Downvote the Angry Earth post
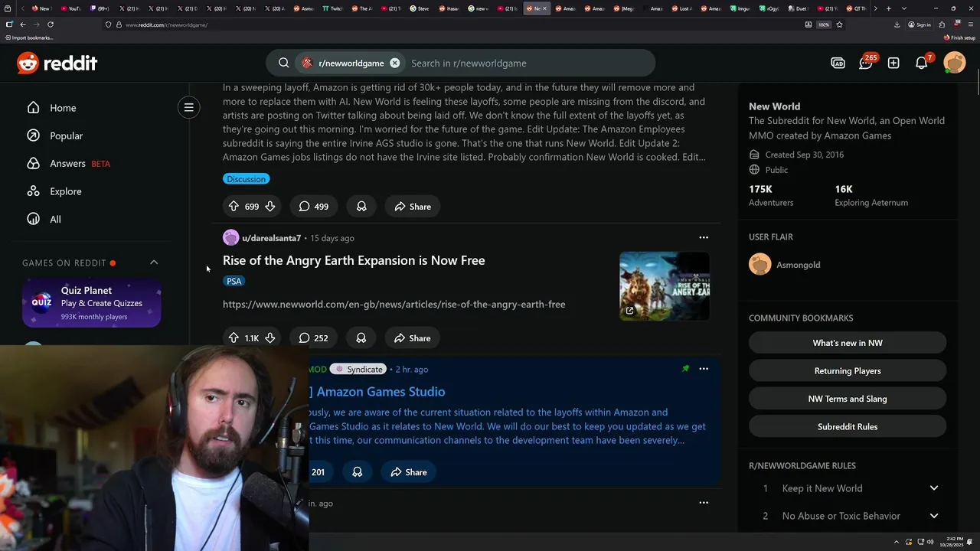Screen dimensions: 980x551 [269, 337]
